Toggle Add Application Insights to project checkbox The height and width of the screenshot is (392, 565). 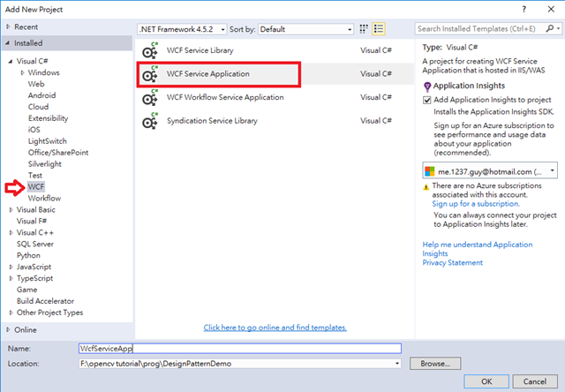pyautogui.click(x=427, y=100)
